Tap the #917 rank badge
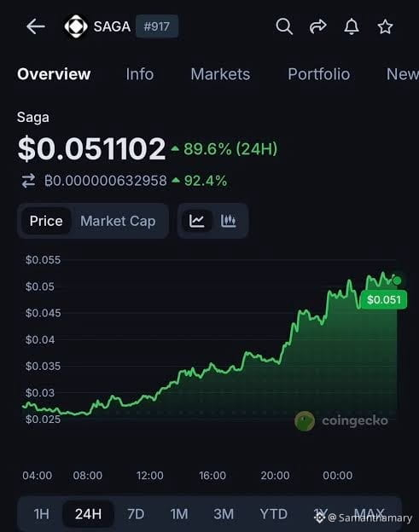419x532 pixels. pos(157,26)
